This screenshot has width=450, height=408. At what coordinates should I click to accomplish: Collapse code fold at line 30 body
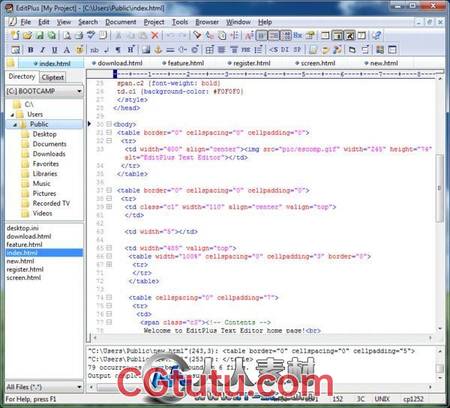tap(109, 124)
